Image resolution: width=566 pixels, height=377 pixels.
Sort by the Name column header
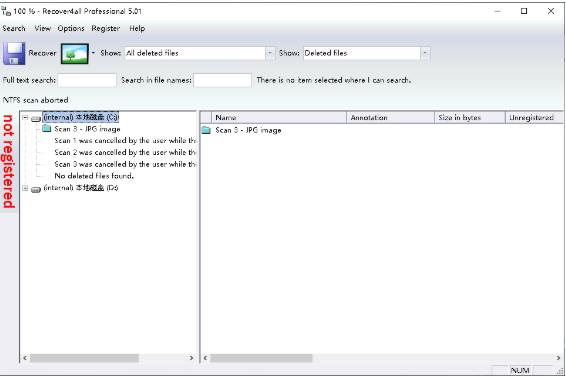[x=279, y=117]
